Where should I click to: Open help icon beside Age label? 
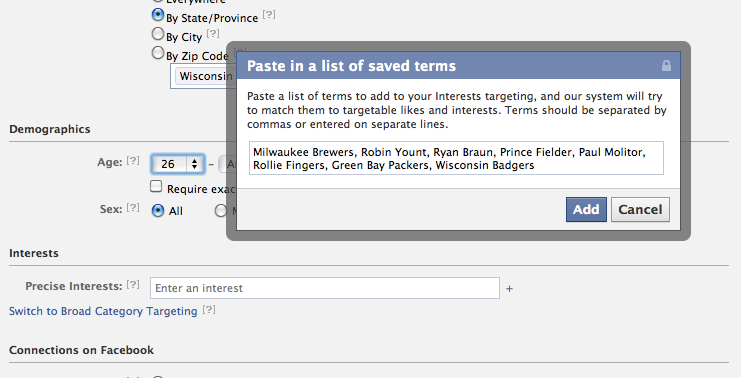[133, 160]
